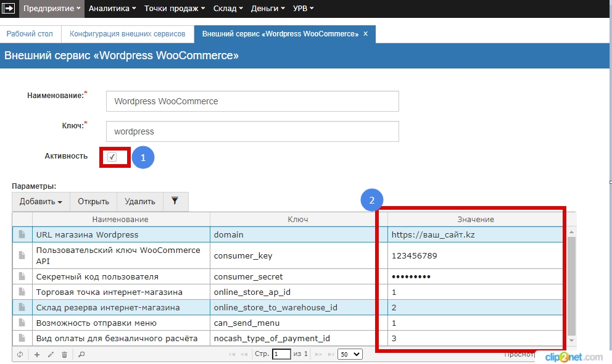Open the Аналитика menu
This screenshot has height=364, width=612.
point(112,9)
